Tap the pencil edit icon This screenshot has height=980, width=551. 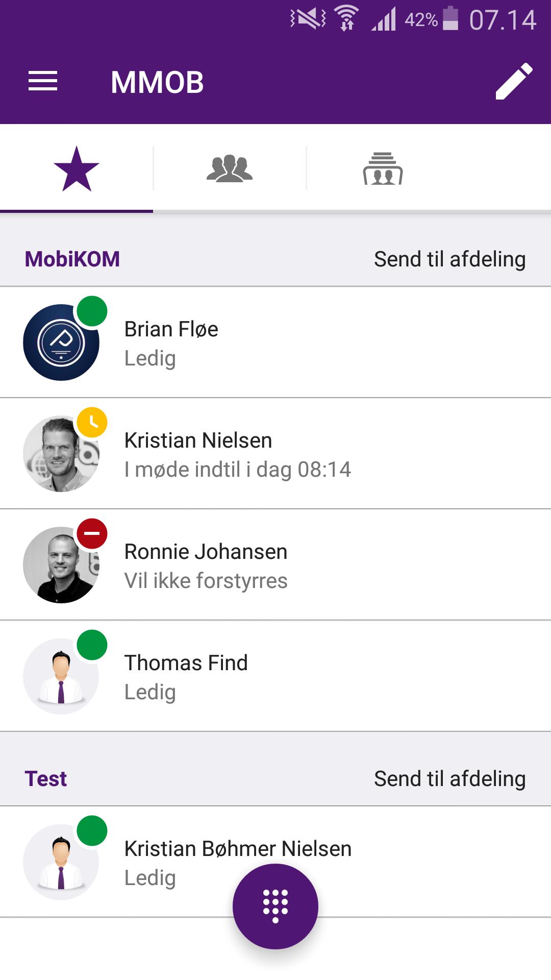click(x=514, y=82)
